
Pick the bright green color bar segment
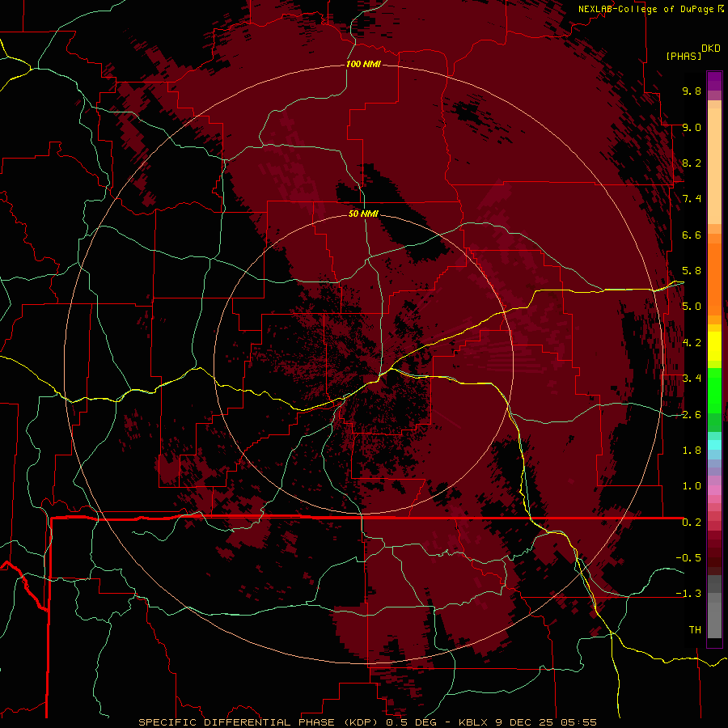click(714, 390)
